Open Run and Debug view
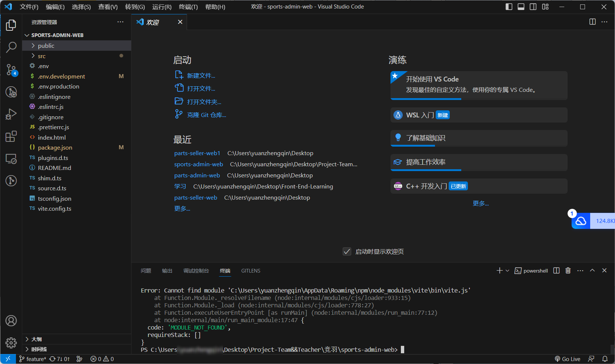This screenshot has height=364, width=615. coord(11,114)
